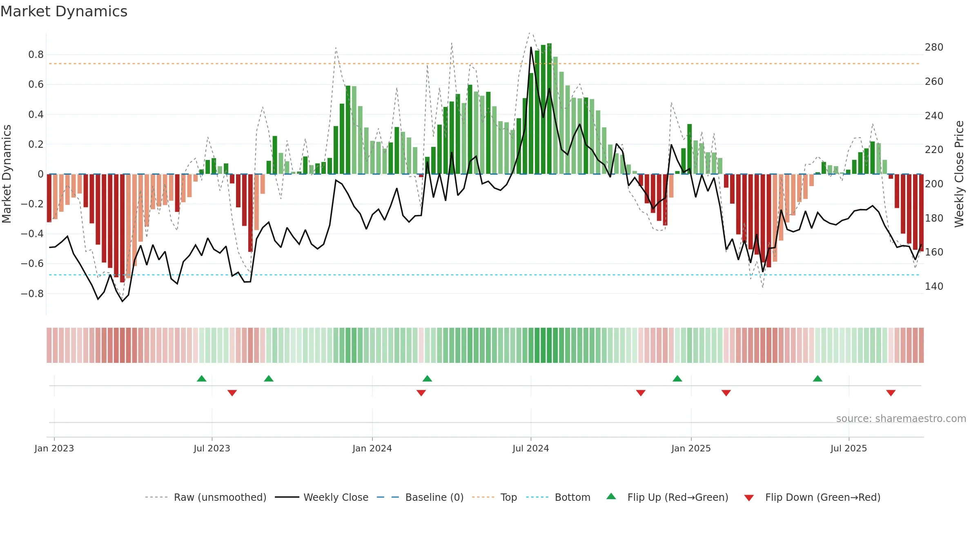Viewport: 980px width, 551px height.
Task: Click the flip-up marker around Sep 2023
Action: [x=269, y=378]
